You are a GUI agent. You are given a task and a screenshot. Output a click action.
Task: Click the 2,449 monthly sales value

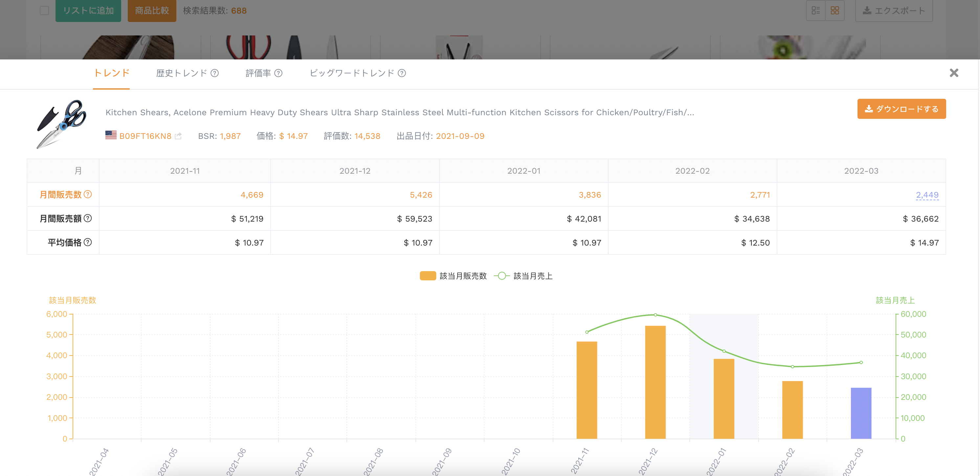[927, 195]
